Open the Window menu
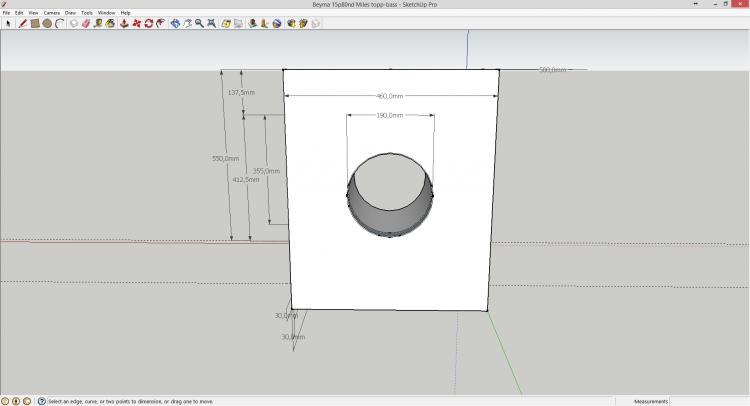This screenshot has height=406, width=750. (x=106, y=12)
